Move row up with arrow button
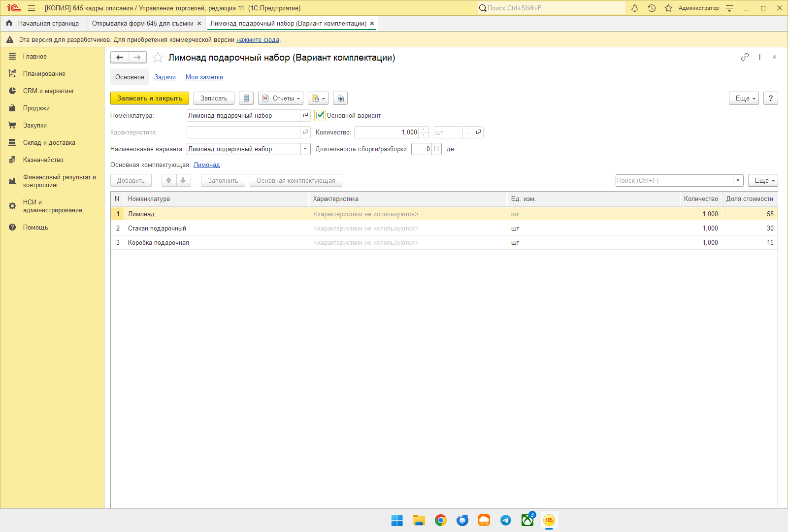Screen dimensions: 788x532 (168, 181)
